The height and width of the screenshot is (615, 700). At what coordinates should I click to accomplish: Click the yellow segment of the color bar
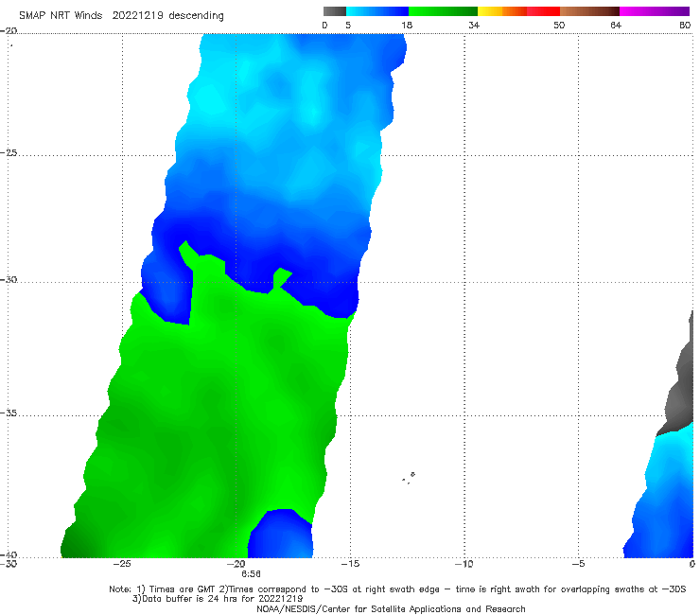tap(490, 11)
